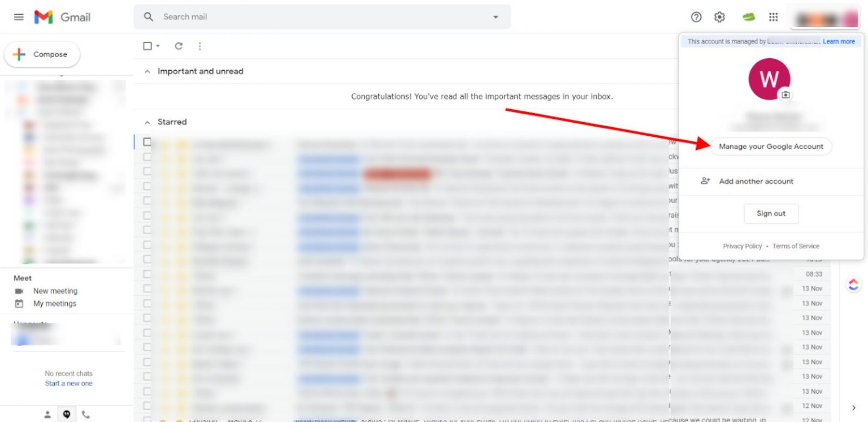This screenshot has width=868, height=422.
Task: Open the search options dropdown arrow
Action: 496,17
